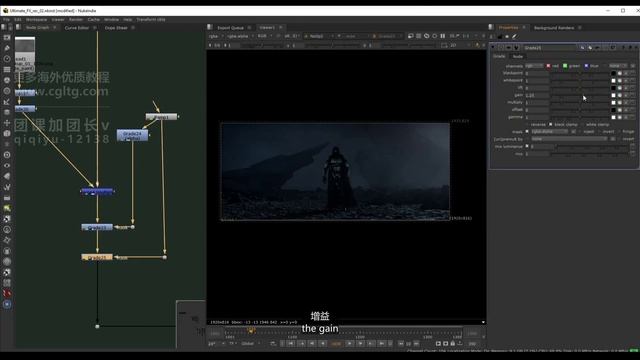This screenshot has width=640, height=360.
Task: Toggle the red channel checkbox
Action: point(548,66)
